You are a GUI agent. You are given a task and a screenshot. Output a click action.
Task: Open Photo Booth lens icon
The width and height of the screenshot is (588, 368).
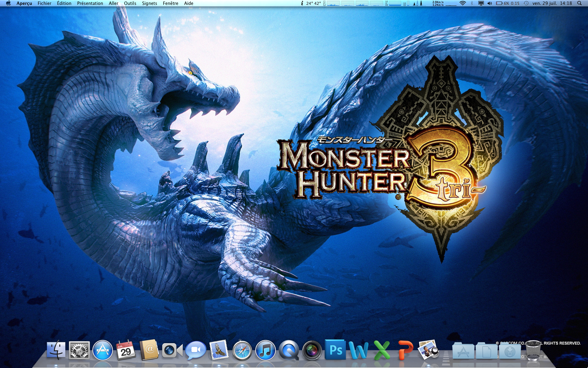(312, 350)
